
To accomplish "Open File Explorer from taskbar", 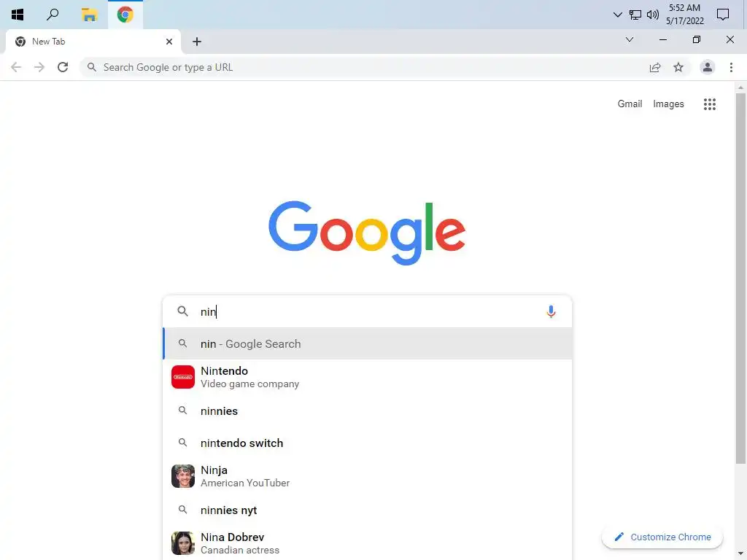I will [x=89, y=15].
